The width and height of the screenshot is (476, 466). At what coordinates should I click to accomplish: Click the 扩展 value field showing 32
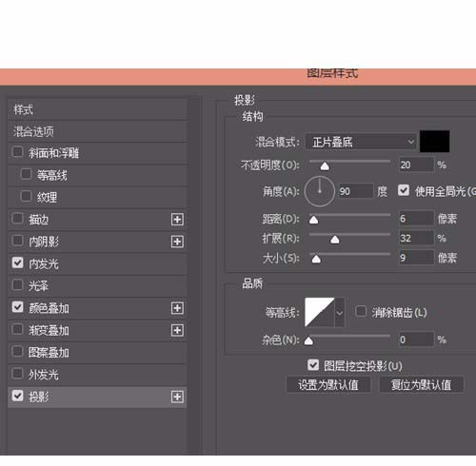coord(416,238)
